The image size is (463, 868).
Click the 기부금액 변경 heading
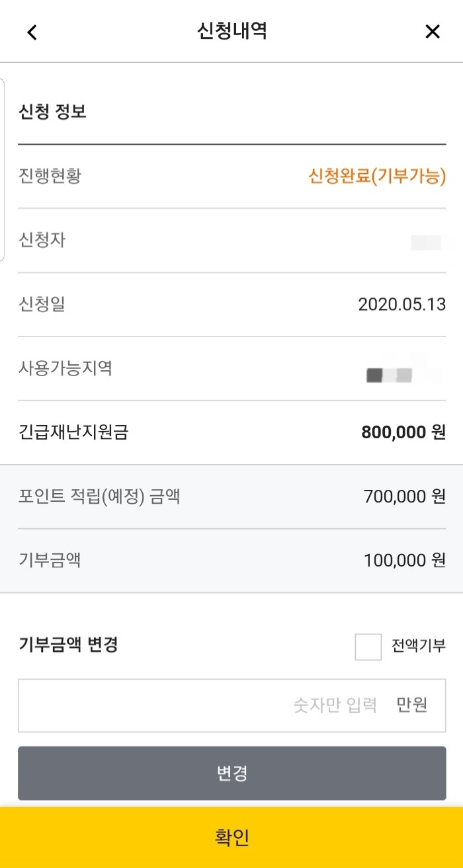coord(68,645)
